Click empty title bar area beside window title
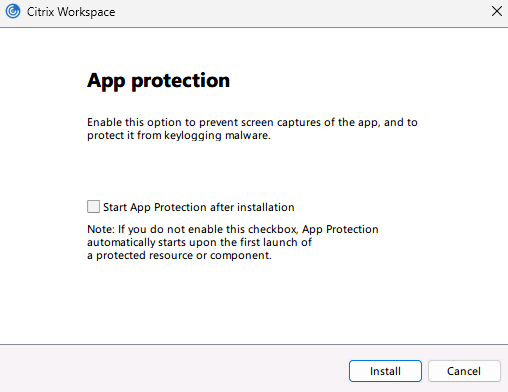Screen dimensions: 508x392 (x=300, y=12)
